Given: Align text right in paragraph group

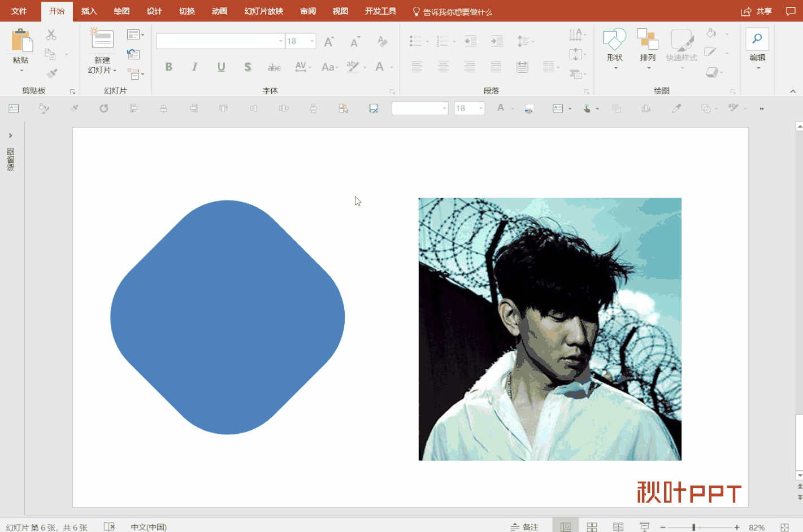Looking at the screenshot, I should [470, 67].
